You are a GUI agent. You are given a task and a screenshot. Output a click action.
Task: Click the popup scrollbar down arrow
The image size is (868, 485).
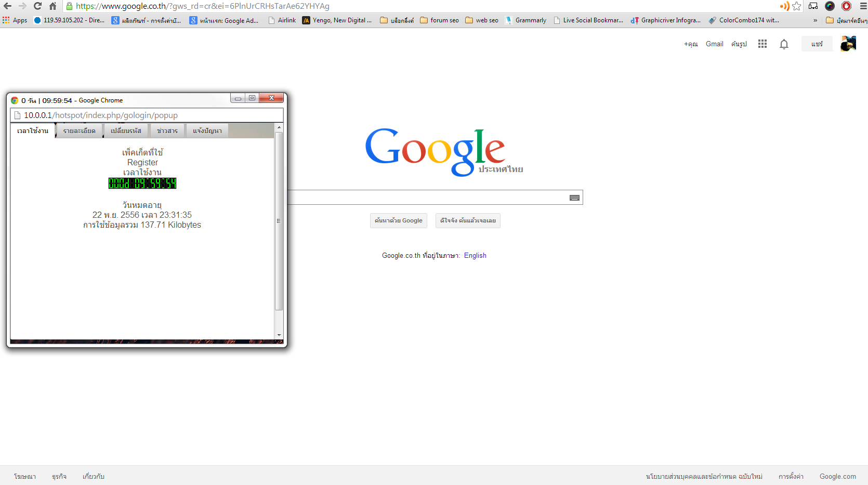click(279, 335)
